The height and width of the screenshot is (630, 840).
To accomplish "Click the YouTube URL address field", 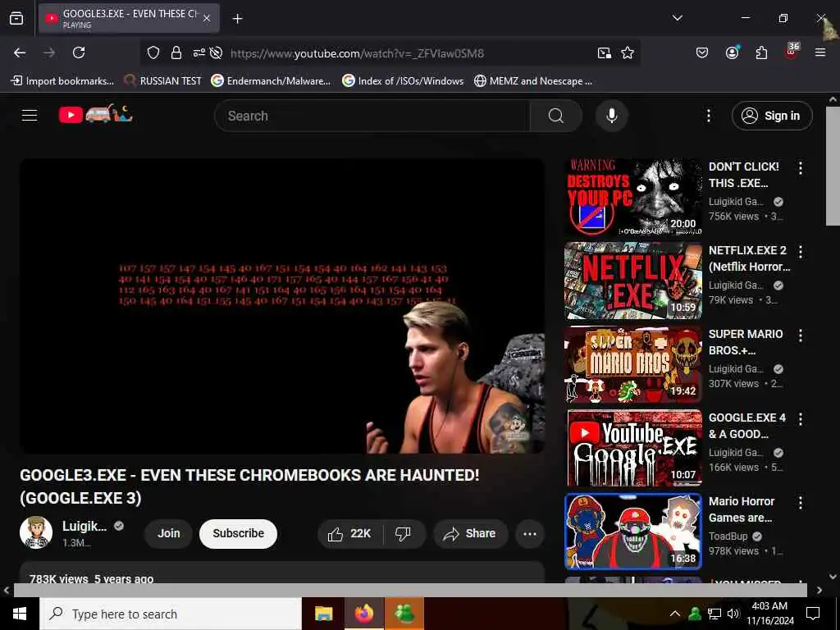I will click(x=357, y=53).
